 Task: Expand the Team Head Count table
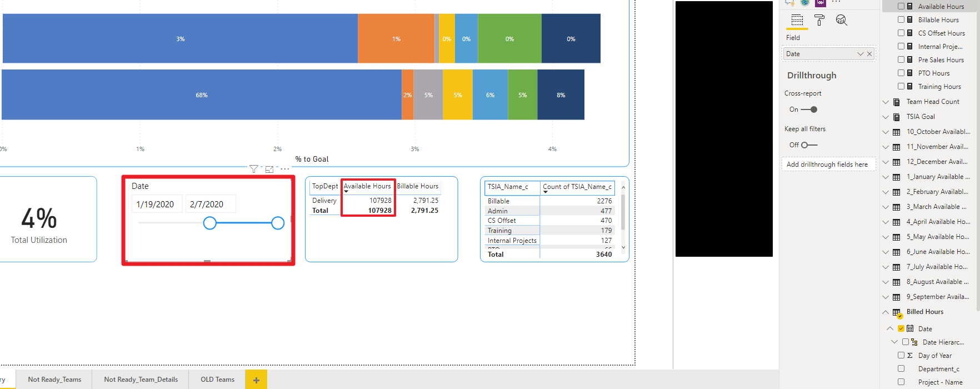886,102
